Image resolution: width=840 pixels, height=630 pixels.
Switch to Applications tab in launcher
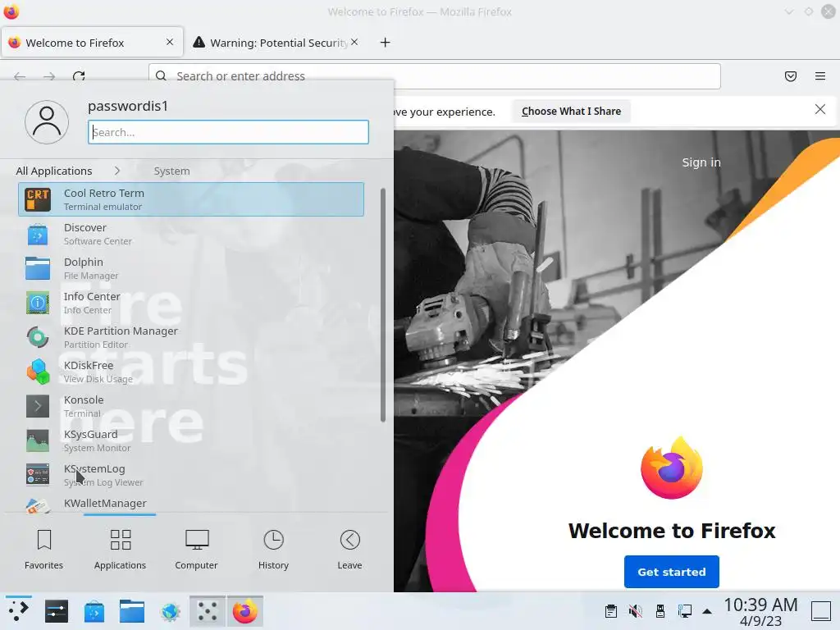[120, 550]
